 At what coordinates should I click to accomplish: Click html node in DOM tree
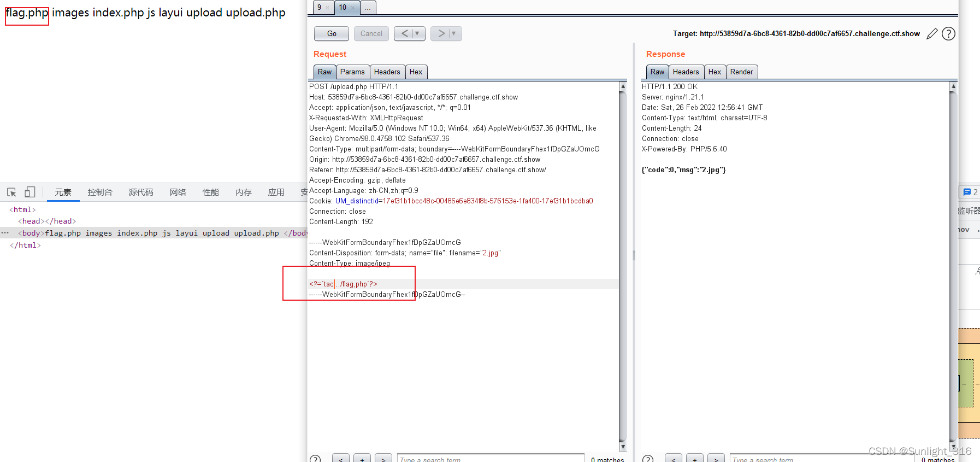coord(22,209)
